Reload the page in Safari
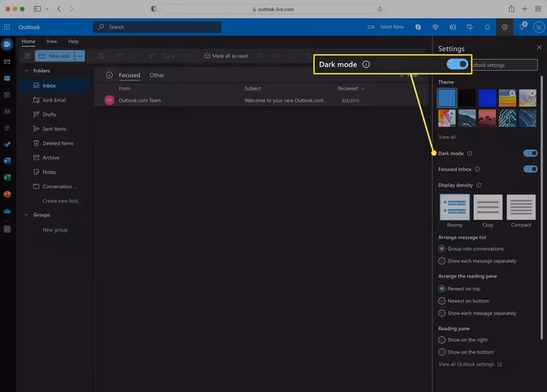 [379, 9]
